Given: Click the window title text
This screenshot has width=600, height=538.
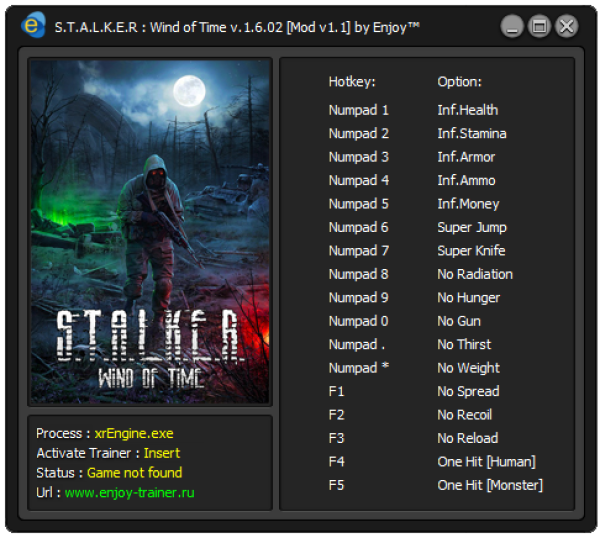Looking at the screenshot, I should click(237, 27).
